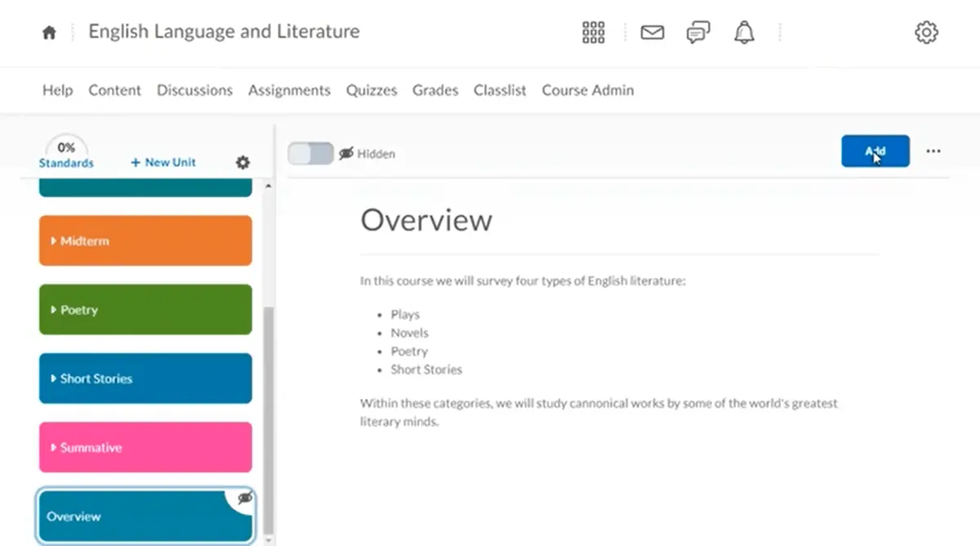Open the Help menu
This screenshot has height=546, width=980.
[x=57, y=90]
